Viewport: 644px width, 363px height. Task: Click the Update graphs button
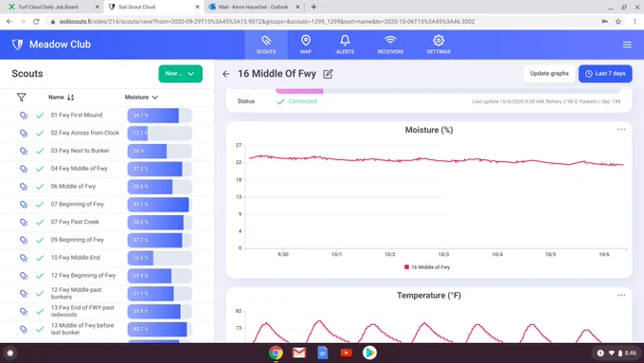[x=549, y=74]
